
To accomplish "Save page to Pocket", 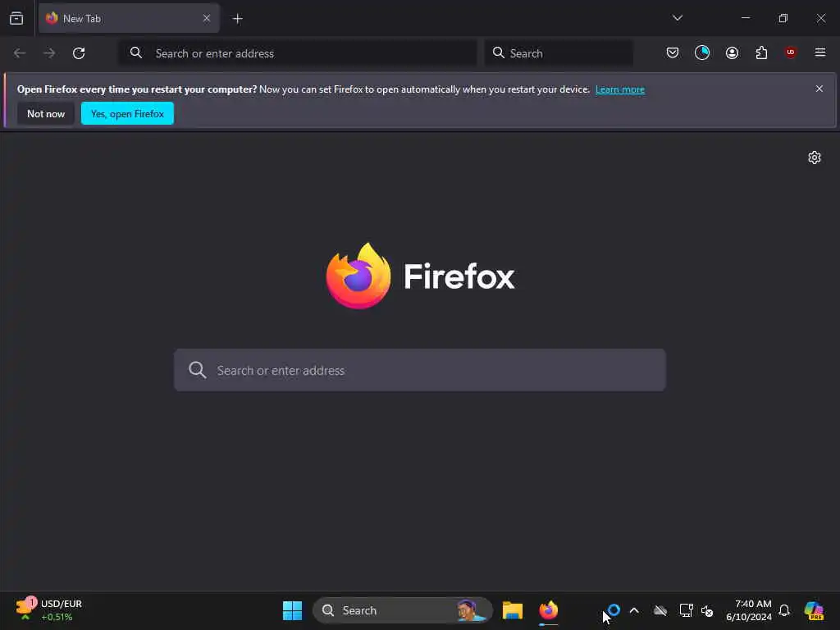I will [x=673, y=52].
